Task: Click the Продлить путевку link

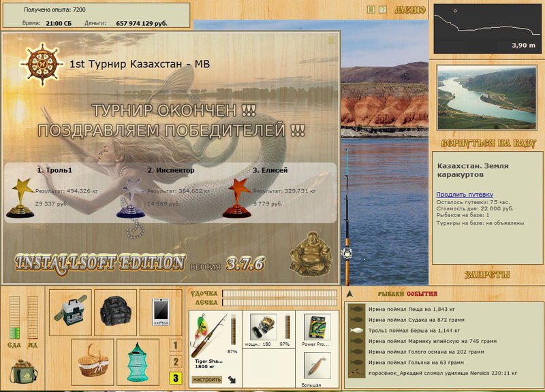Action: click(465, 195)
